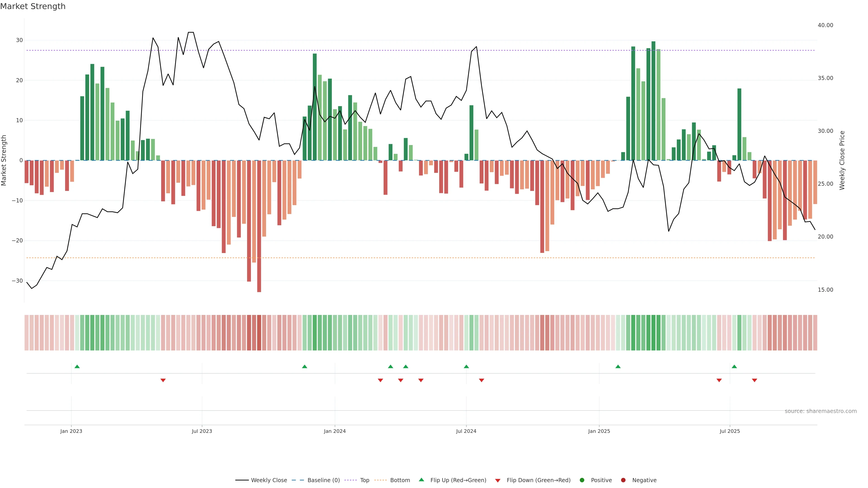
Task: Click the Flip Up green triangle in legend
Action: click(x=421, y=480)
